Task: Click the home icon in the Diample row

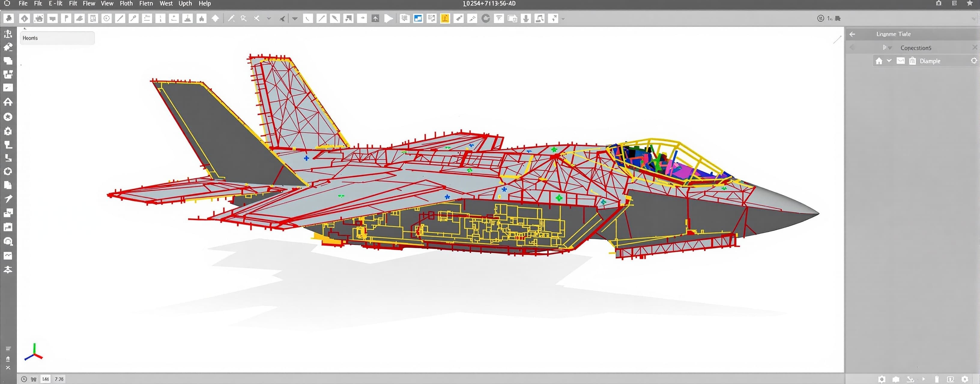Action: (x=879, y=61)
